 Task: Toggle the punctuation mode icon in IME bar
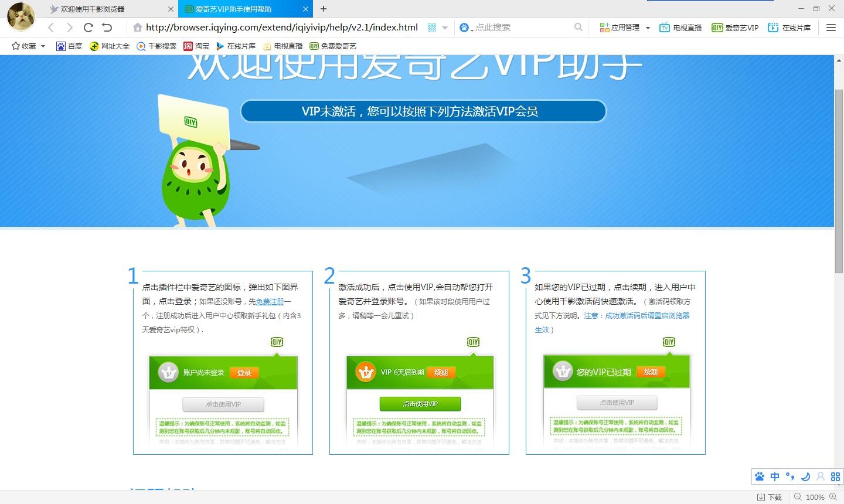[790, 476]
